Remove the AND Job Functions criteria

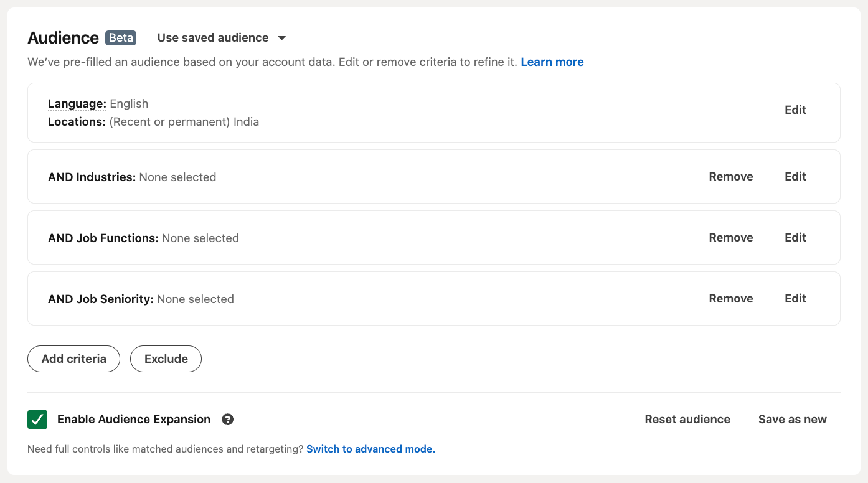(731, 238)
